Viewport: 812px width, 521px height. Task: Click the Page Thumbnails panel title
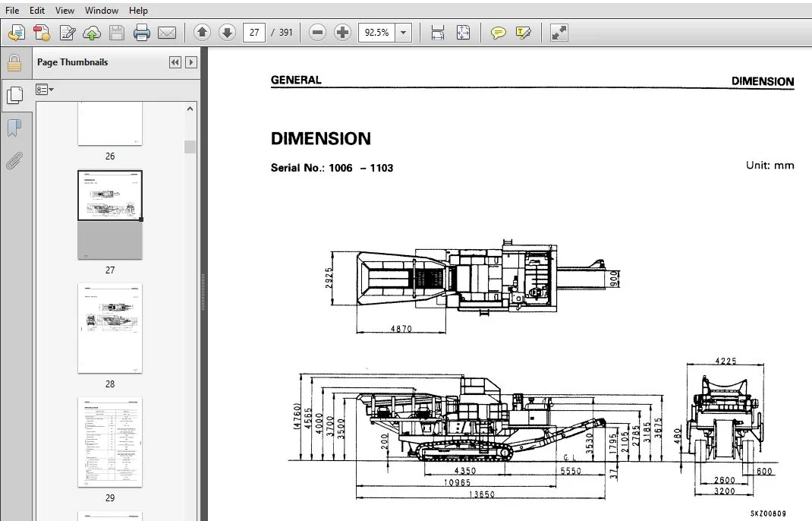tap(73, 62)
